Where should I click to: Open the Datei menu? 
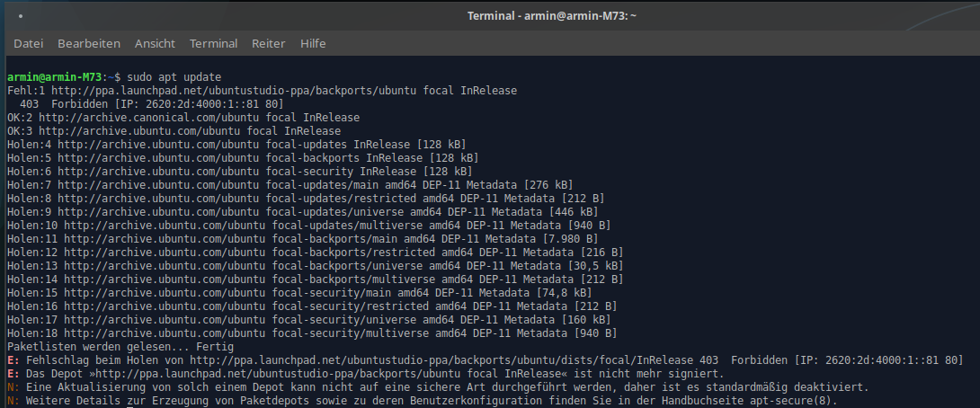(29, 43)
